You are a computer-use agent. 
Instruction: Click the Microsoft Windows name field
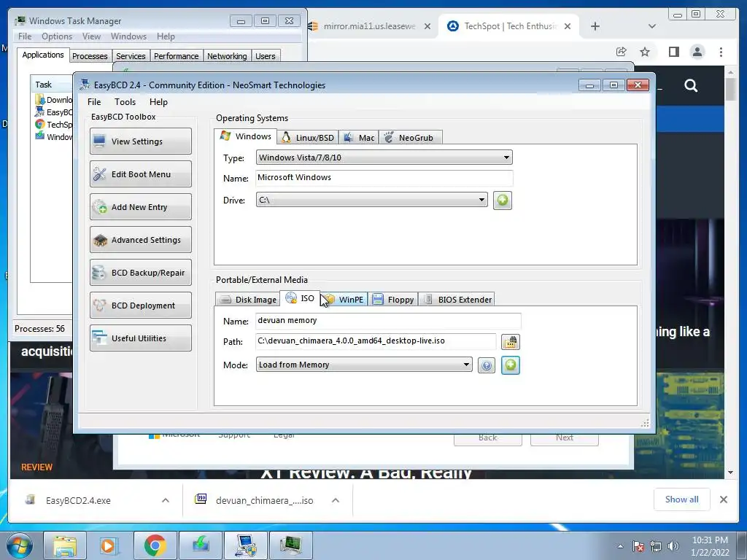(384, 178)
